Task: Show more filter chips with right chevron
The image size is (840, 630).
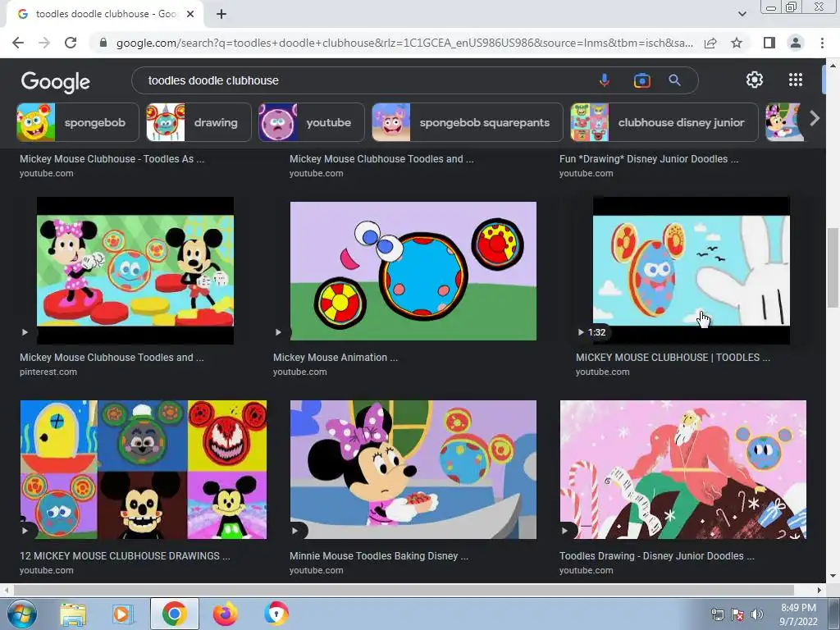Action: 815,118
